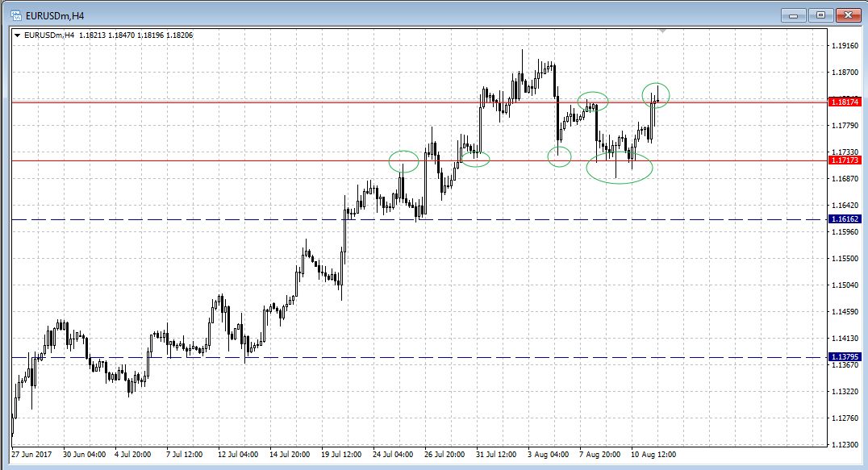Select the leftmost green ellipse near 24 Jul
The width and height of the screenshot is (868, 470).
[403, 161]
